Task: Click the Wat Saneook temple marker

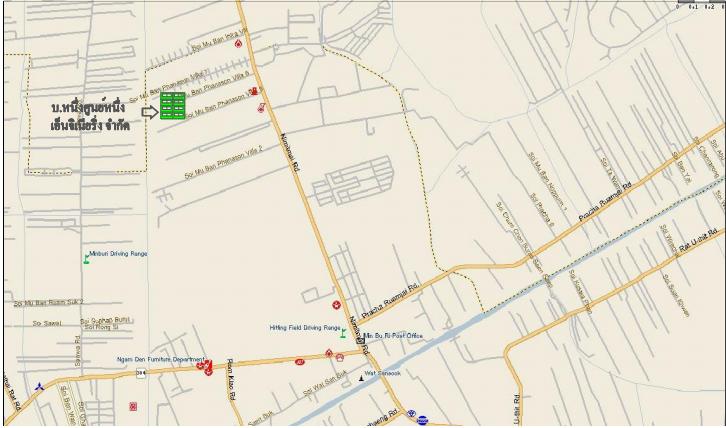Action: click(361, 378)
